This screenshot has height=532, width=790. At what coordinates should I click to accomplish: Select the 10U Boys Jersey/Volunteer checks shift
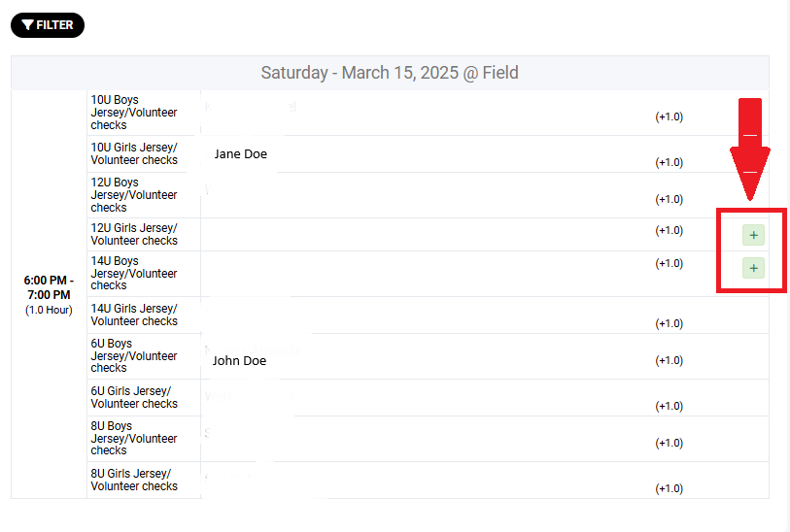tap(134, 113)
